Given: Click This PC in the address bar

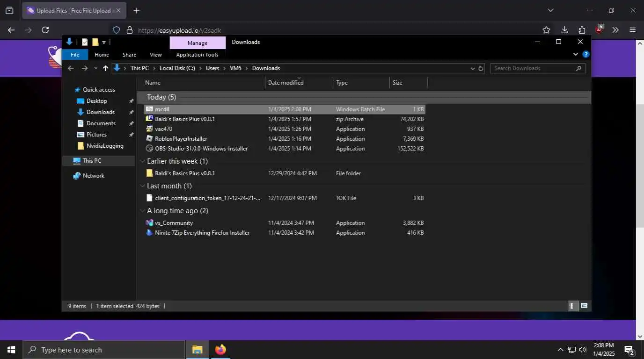Looking at the screenshot, I should 139,68.
